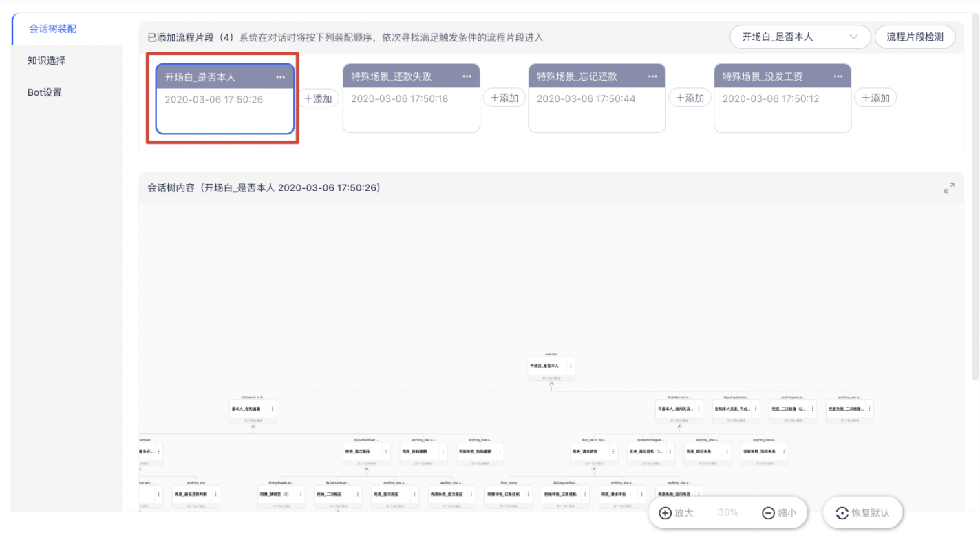The height and width of the screenshot is (540, 980).
Task: Open three-dot menu on 兜底失败_首次施压 node
Action: click(471, 495)
